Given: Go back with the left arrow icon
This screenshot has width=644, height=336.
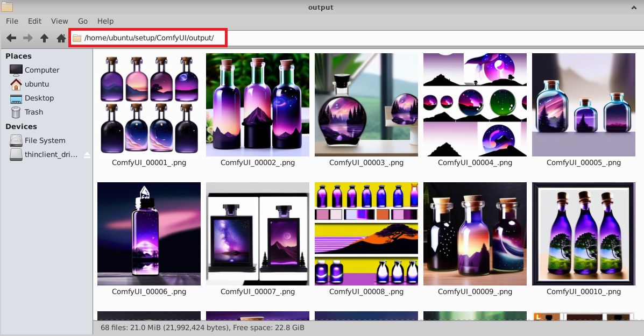Looking at the screenshot, I should 11,38.
